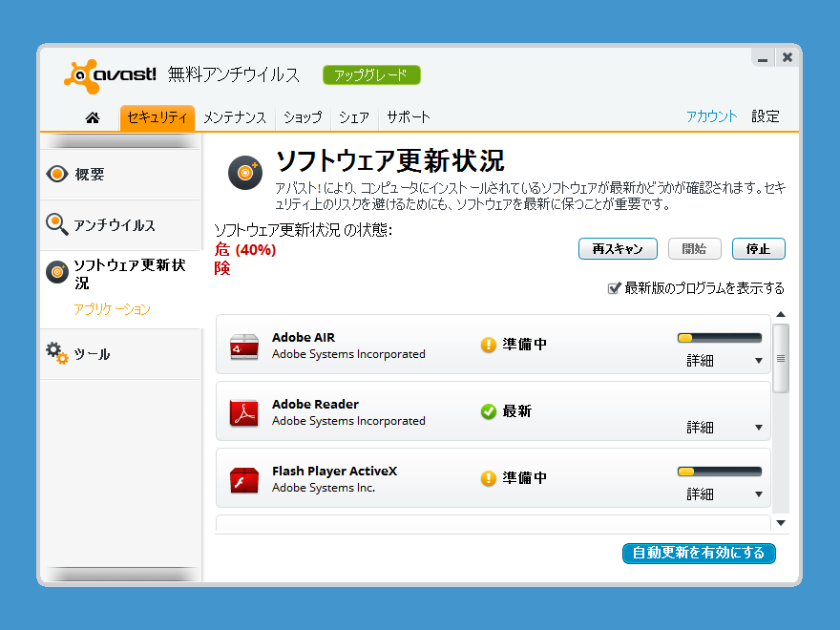Expand Adobe Reader 詳細 dropdown arrow
The image size is (840, 630).
click(x=759, y=428)
